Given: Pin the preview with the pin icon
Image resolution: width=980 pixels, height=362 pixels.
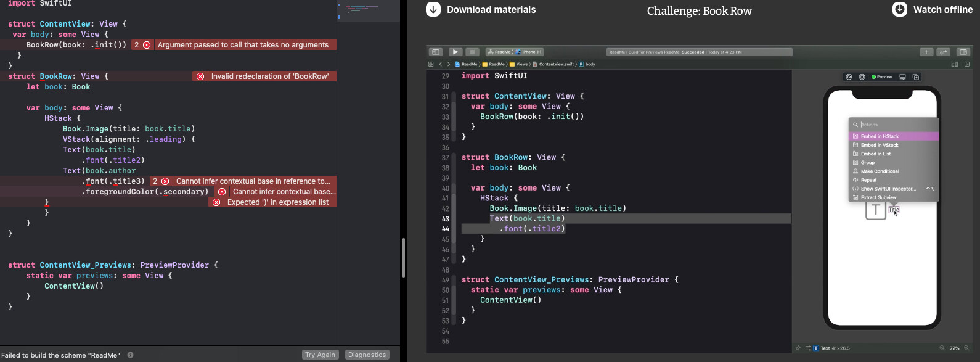Looking at the screenshot, I should coord(798,348).
